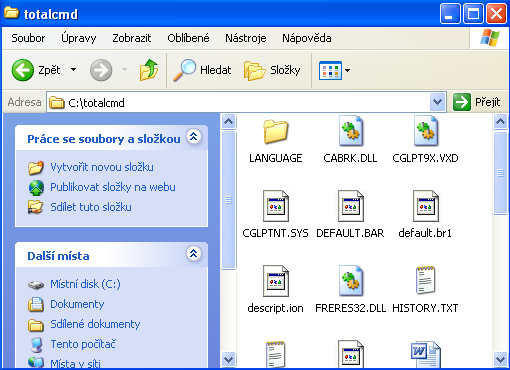Screen dimensions: 510x370
Task: Collapse the Práce se soubory a složkou panel
Action: [194, 137]
